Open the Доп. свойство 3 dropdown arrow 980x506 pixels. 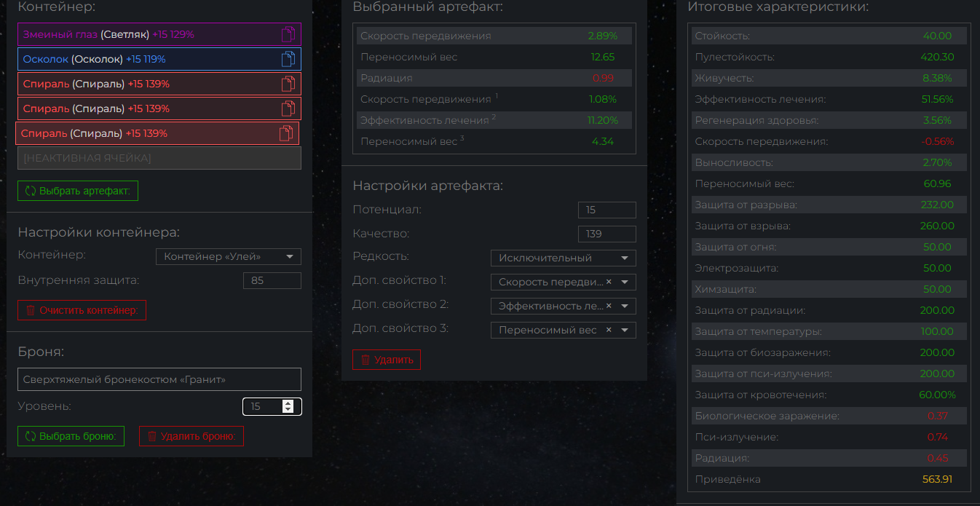pyautogui.click(x=625, y=330)
